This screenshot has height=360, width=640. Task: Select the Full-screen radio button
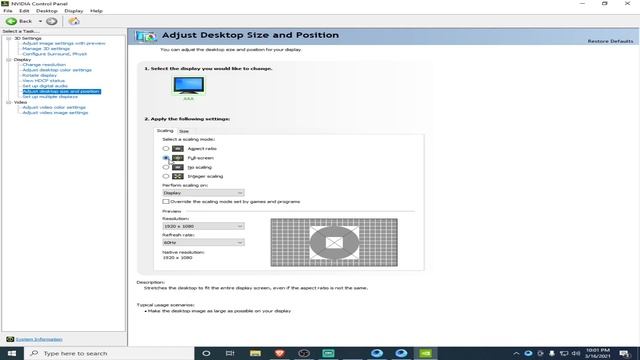(166, 158)
